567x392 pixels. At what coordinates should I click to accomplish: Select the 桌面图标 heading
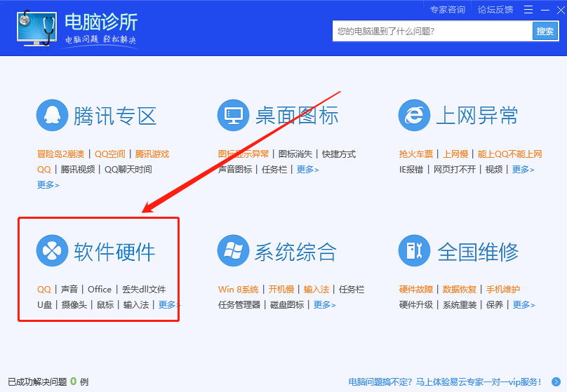[297, 116]
